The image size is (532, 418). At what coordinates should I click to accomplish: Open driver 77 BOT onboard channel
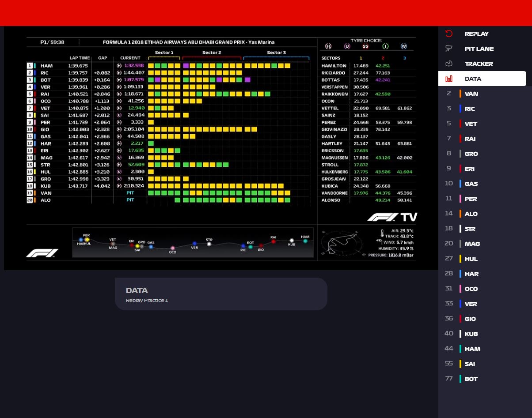click(x=485, y=379)
